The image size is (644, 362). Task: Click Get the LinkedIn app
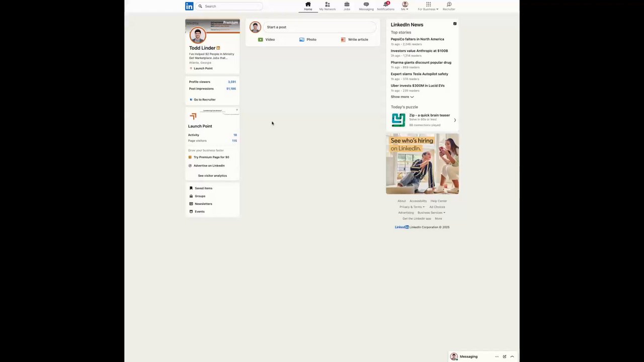[417, 219]
